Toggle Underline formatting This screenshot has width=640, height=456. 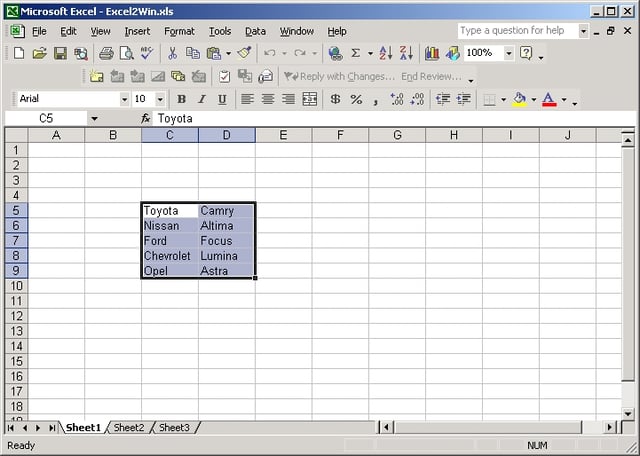[222, 99]
